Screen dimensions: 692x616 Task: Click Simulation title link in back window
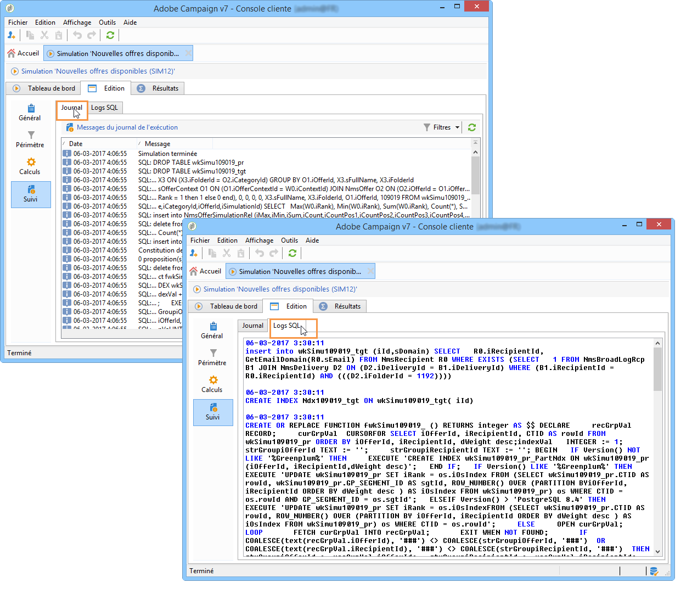coord(98,71)
